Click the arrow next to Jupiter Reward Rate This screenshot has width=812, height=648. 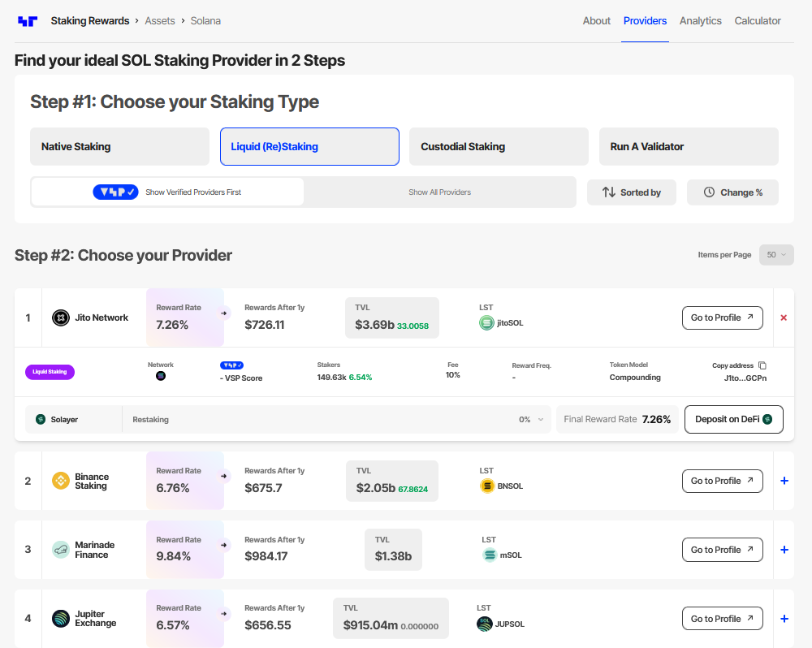pos(224,614)
